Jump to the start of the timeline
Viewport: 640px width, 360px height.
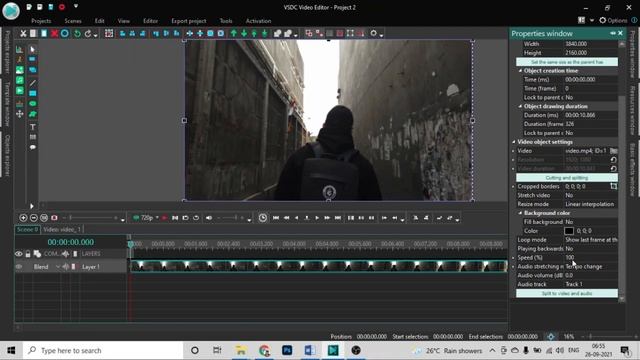pyautogui.click(x=276, y=218)
